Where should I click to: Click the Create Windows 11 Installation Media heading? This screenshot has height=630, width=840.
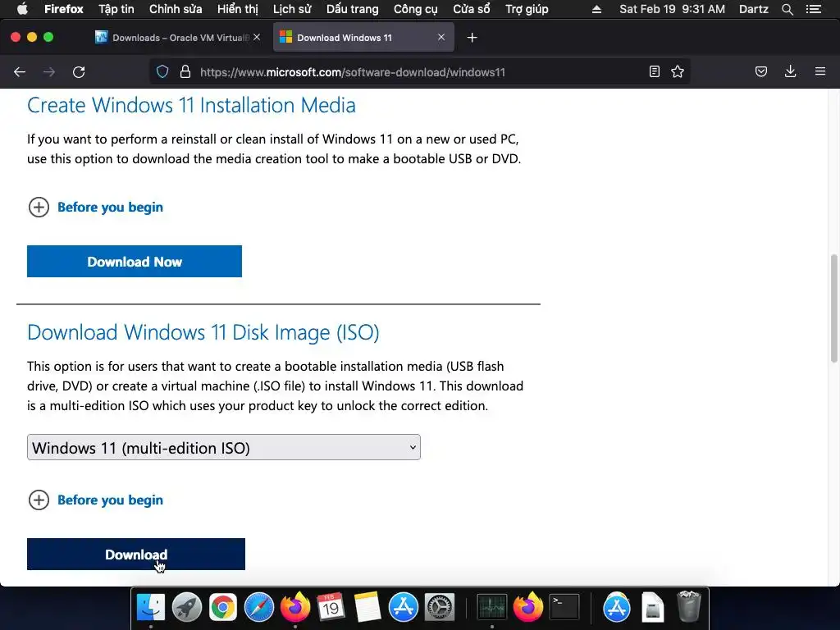[191, 105]
